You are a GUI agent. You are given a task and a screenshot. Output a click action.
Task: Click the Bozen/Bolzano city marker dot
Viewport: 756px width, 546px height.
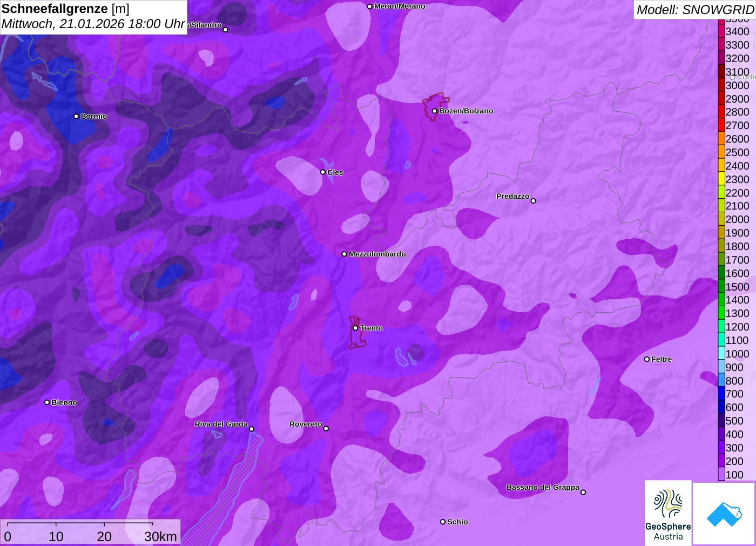434,111
